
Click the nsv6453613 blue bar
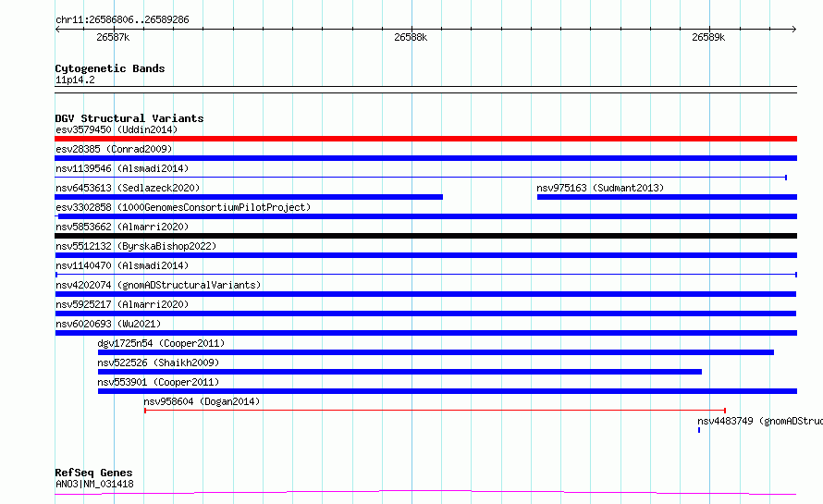click(249, 197)
